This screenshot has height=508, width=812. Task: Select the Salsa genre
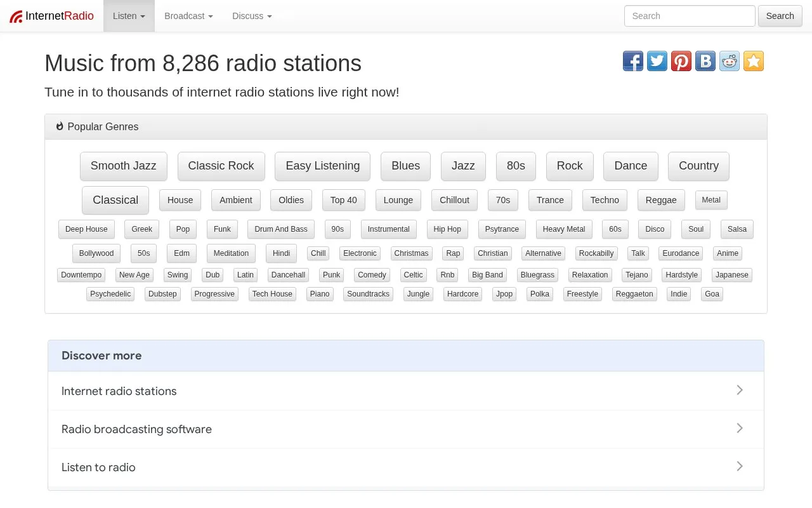click(737, 229)
